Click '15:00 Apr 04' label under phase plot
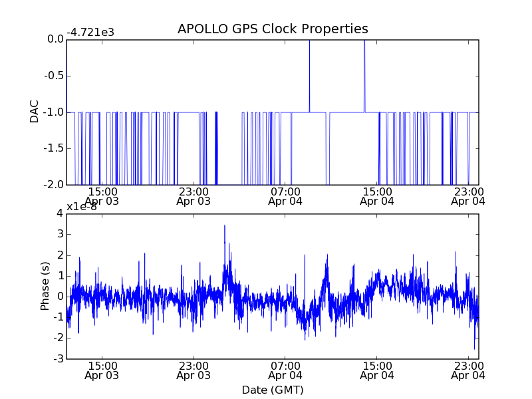532x399 pixels. [377, 370]
